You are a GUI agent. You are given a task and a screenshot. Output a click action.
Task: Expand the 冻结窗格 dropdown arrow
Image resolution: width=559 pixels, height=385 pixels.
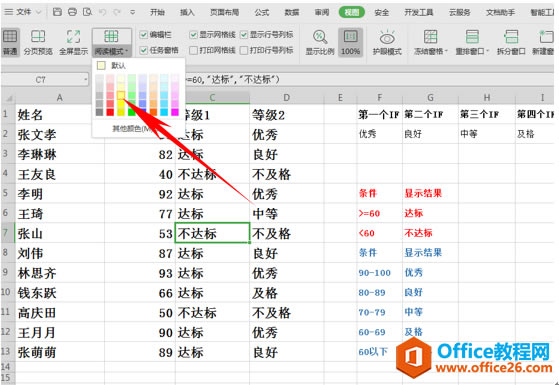pyautogui.click(x=446, y=51)
